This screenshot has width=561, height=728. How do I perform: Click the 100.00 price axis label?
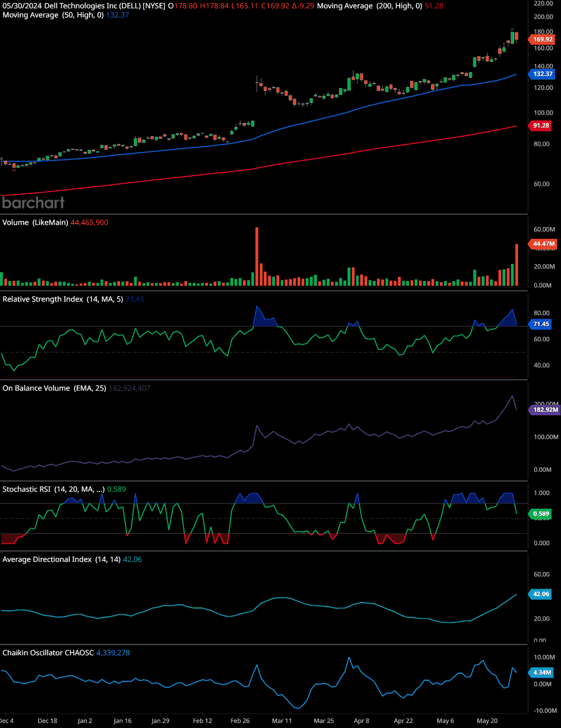543,113
